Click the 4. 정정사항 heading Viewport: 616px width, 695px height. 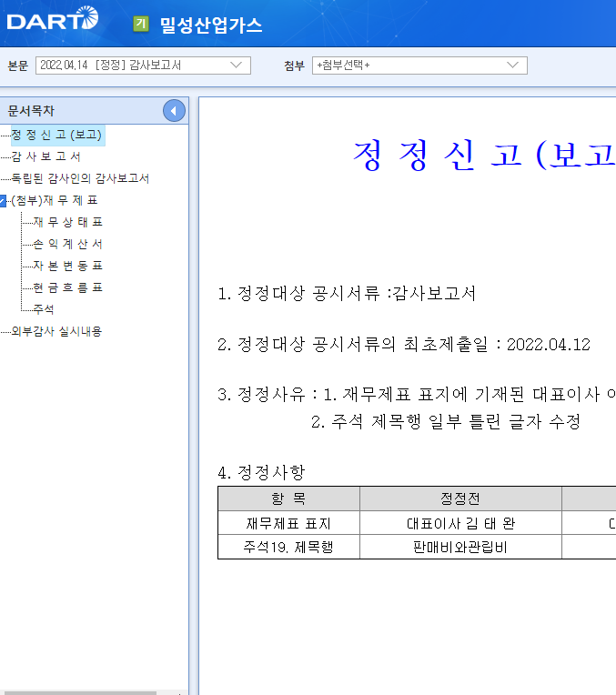pos(261,472)
